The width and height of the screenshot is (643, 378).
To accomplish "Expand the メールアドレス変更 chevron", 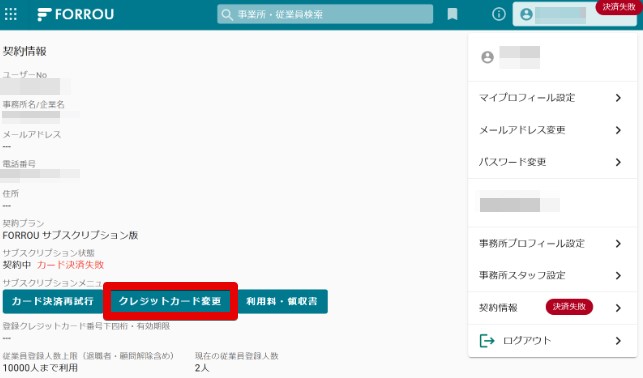I will (618, 130).
